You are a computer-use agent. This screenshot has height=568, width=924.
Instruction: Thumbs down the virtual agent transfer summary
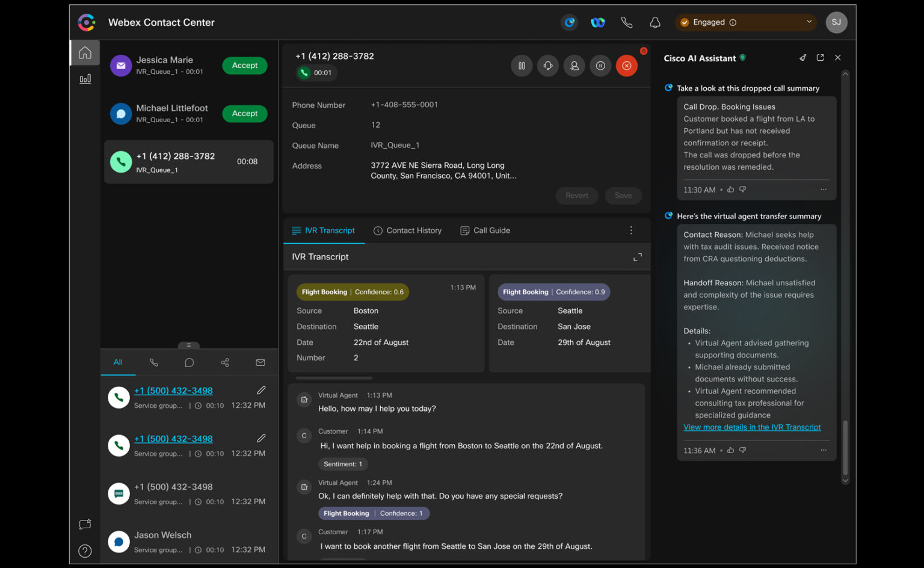(742, 450)
